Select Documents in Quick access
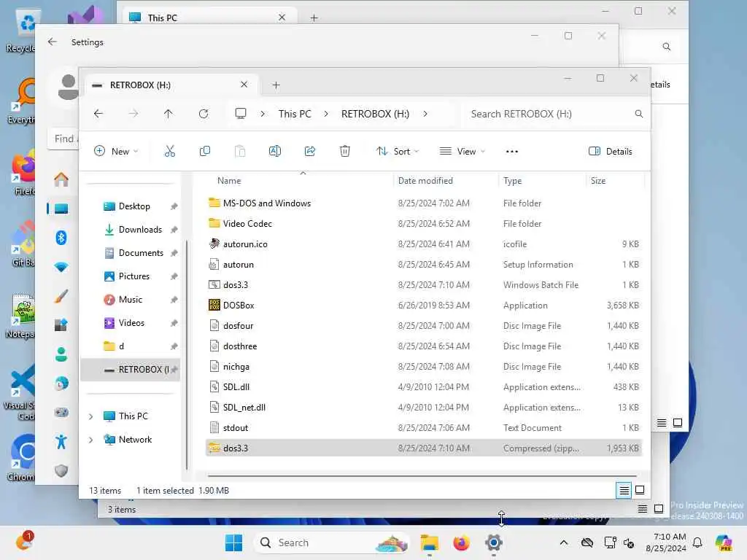The height and width of the screenshot is (560, 747). (x=141, y=253)
